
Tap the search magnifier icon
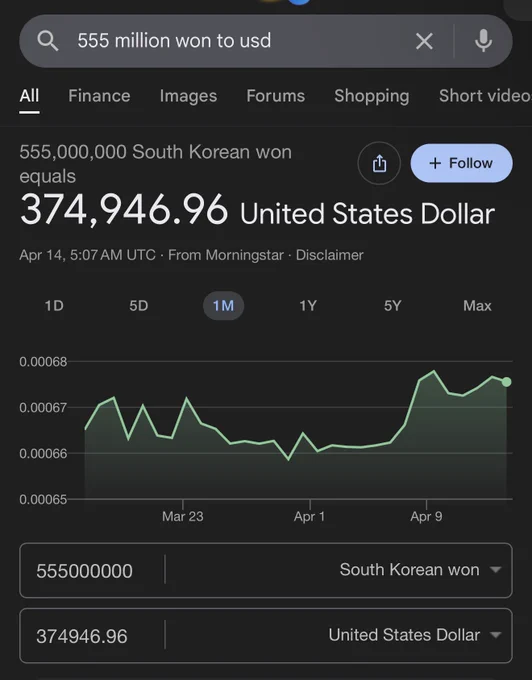click(x=48, y=41)
